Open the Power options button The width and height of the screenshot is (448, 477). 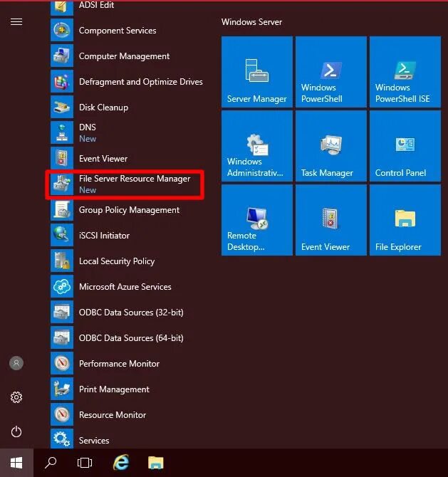tap(16, 431)
